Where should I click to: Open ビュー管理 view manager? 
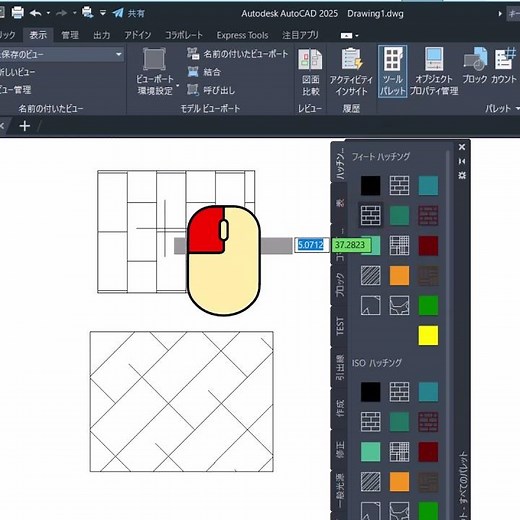pyautogui.click(x=15, y=89)
